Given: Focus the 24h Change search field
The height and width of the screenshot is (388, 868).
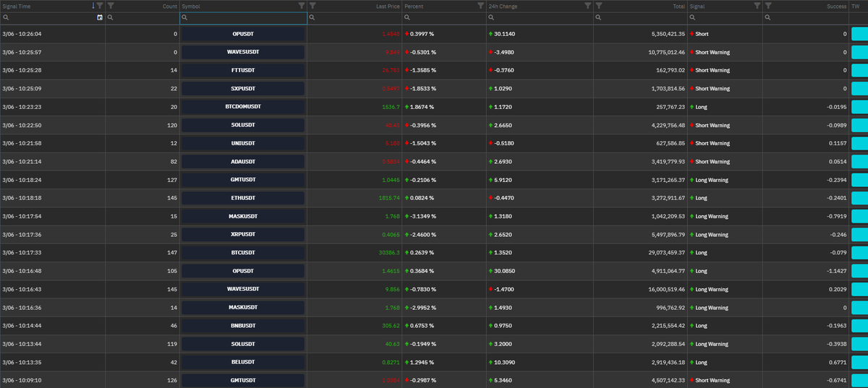Looking at the screenshot, I should pos(540,17).
